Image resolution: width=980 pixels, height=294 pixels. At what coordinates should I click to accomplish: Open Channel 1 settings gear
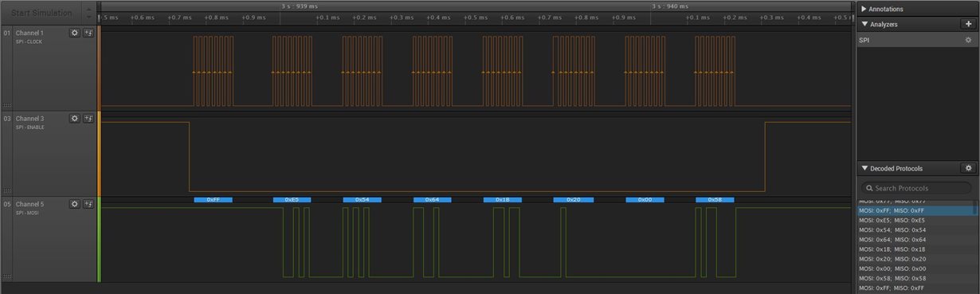click(75, 33)
